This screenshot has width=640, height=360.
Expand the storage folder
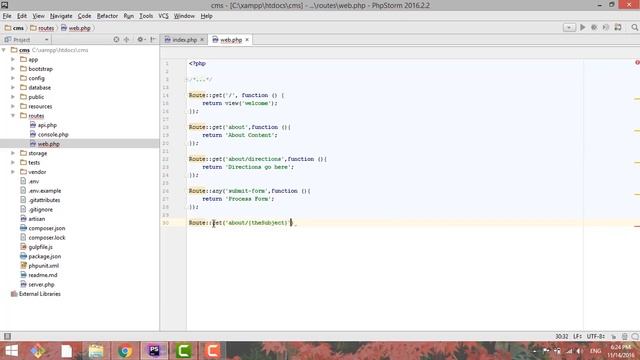click(x=13, y=153)
